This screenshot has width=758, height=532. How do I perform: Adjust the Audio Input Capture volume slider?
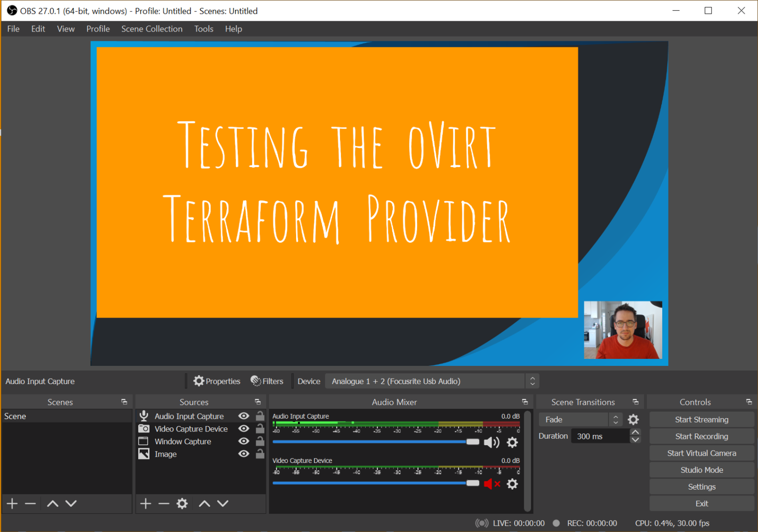coord(472,442)
